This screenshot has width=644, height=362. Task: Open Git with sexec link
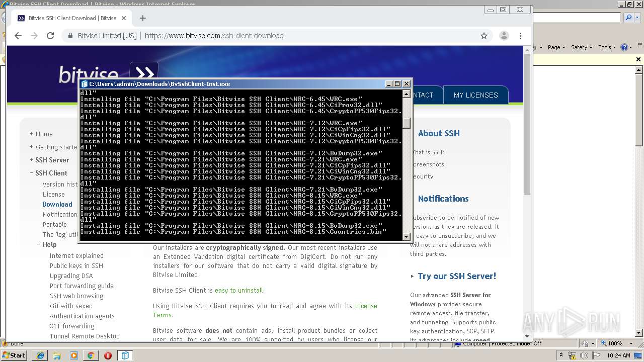click(71, 306)
